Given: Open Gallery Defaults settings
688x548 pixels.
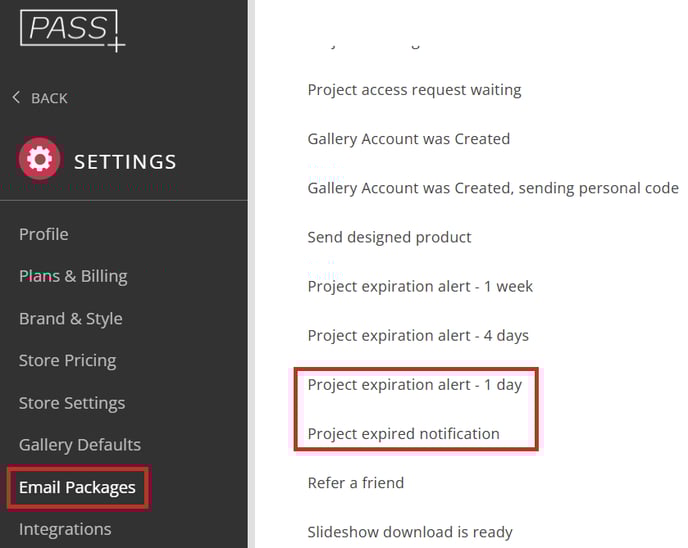Looking at the screenshot, I should pyautogui.click(x=80, y=445).
